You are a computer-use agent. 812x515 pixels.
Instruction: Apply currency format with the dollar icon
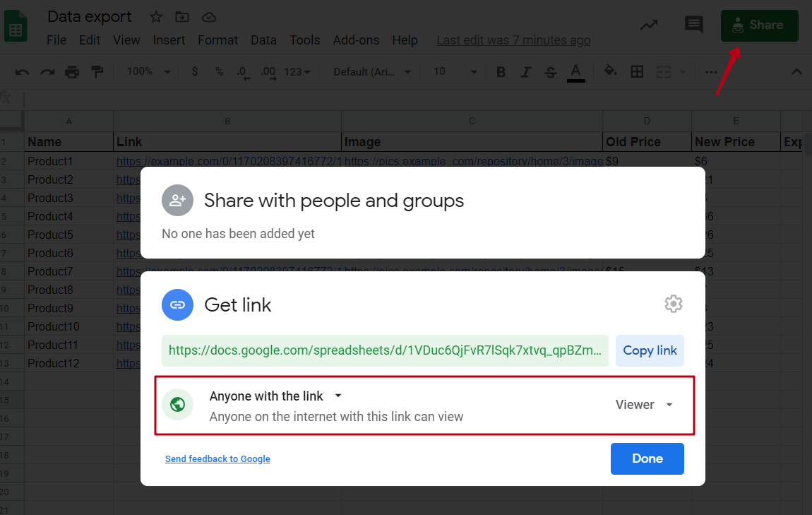(195, 71)
